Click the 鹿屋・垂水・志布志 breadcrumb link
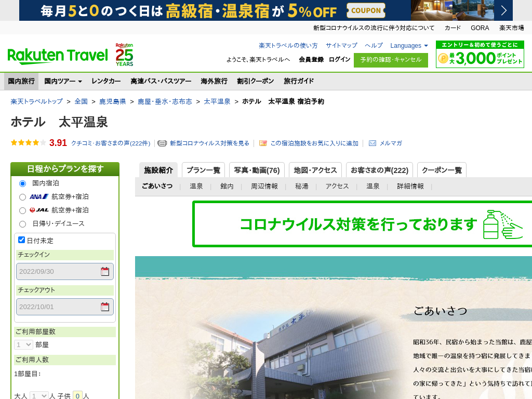This screenshot has width=532, height=399. (x=165, y=101)
